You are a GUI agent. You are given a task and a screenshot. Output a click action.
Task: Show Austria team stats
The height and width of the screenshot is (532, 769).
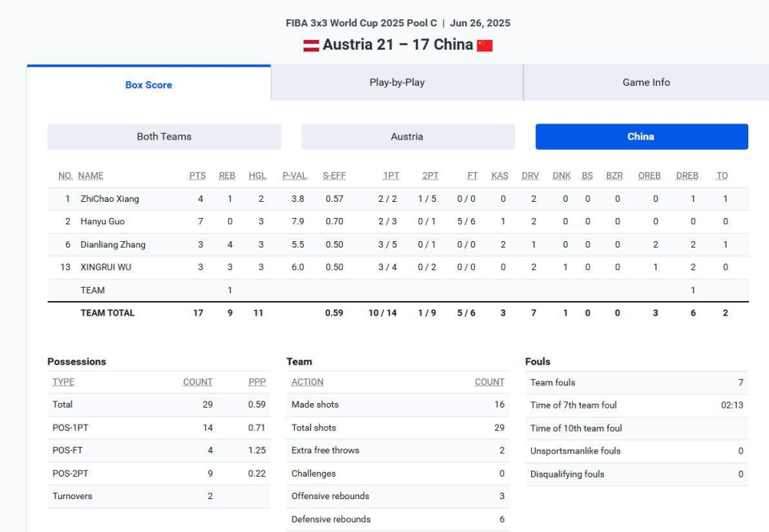408,136
